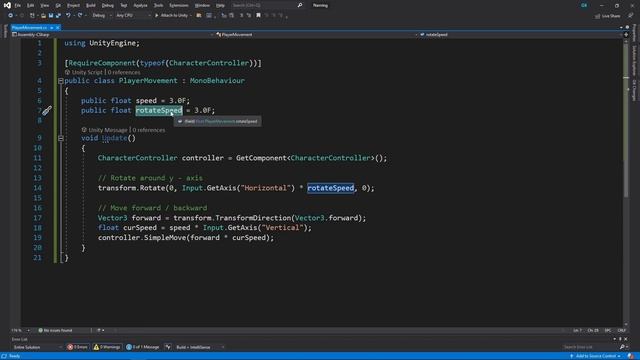The image size is (640, 360).
Task: Open the Edit menu
Action: (31, 5)
